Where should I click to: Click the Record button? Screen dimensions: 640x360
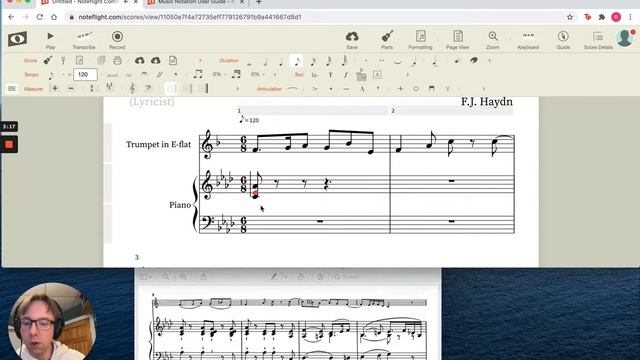tap(117, 40)
